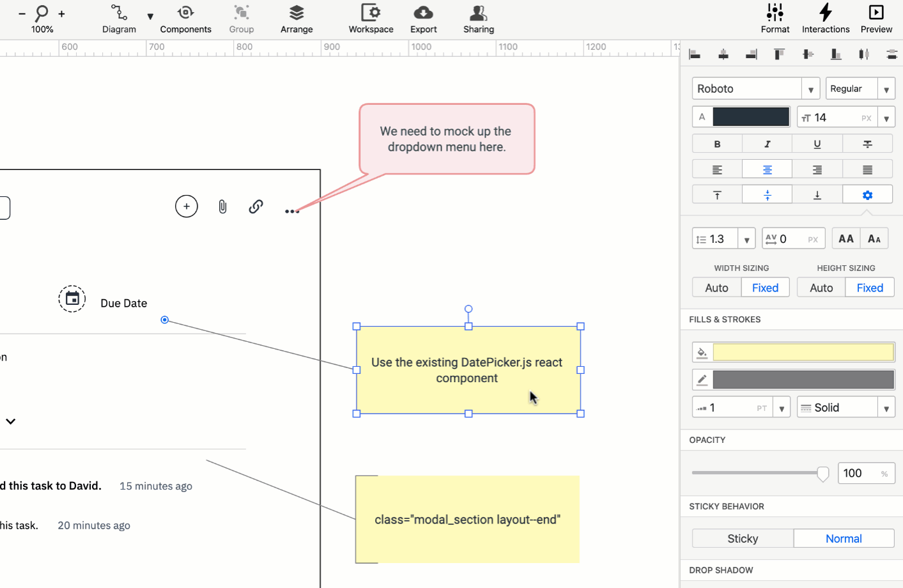Open the Solid stroke style dropdown
This screenshot has width=903, height=588.
pyautogui.click(x=845, y=408)
